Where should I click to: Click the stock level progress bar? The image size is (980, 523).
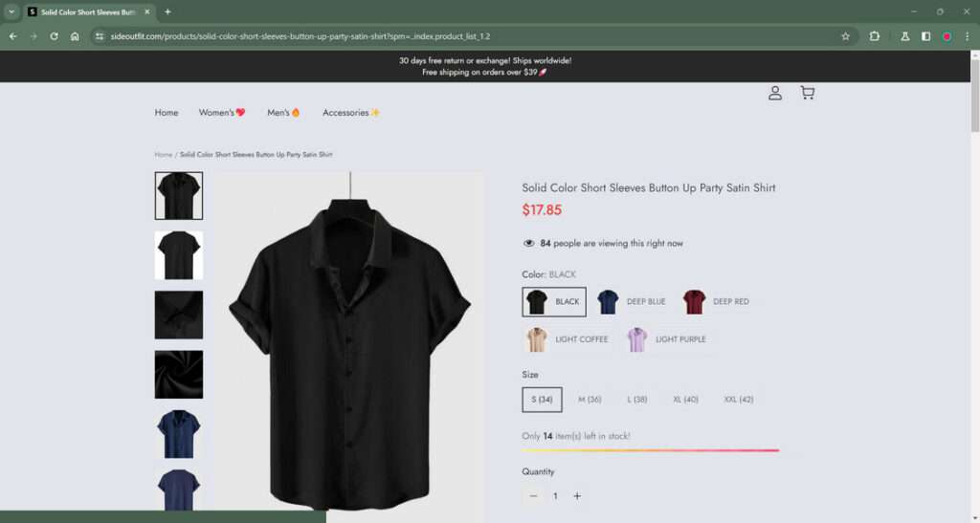[650, 450]
